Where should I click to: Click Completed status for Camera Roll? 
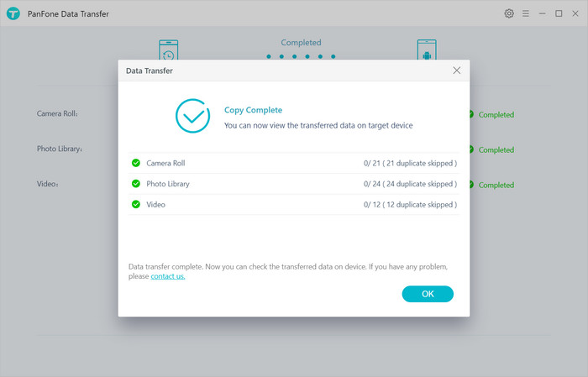[496, 115]
